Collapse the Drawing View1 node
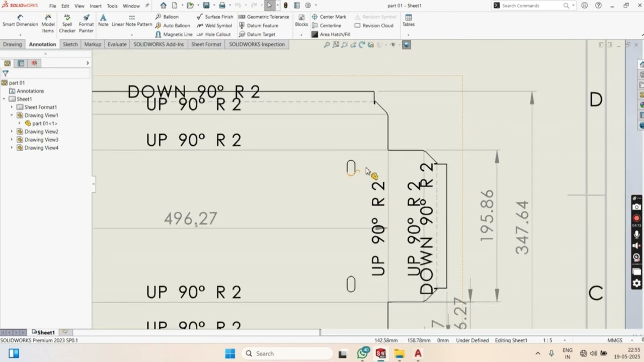Screen dimensions: 644x362 12,115
